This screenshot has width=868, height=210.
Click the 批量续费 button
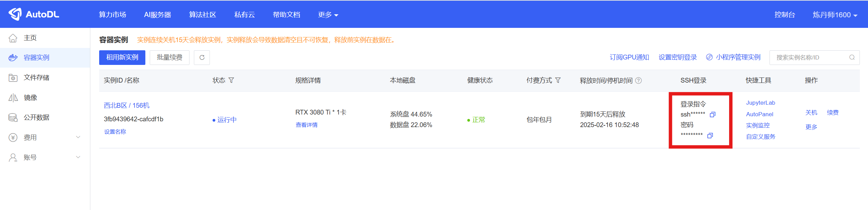[x=169, y=57]
